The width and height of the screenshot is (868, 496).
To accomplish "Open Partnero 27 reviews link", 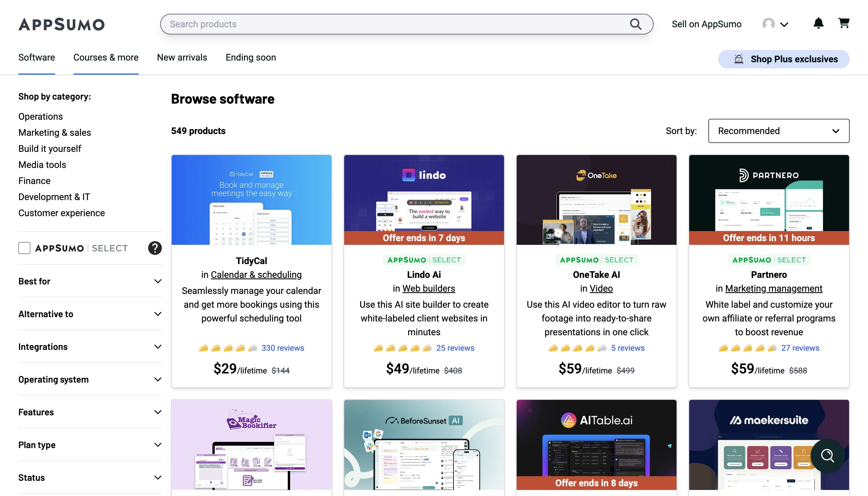I will (800, 348).
